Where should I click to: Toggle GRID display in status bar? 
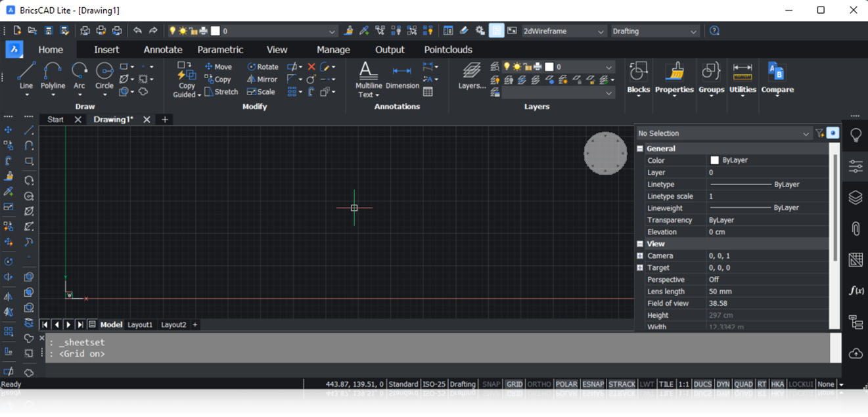(514, 384)
